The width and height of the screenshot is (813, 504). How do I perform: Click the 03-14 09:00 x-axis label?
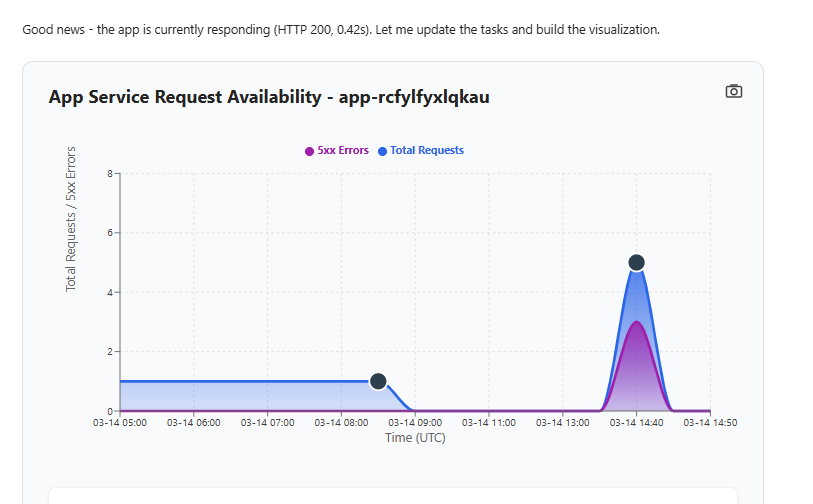pos(415,423)
